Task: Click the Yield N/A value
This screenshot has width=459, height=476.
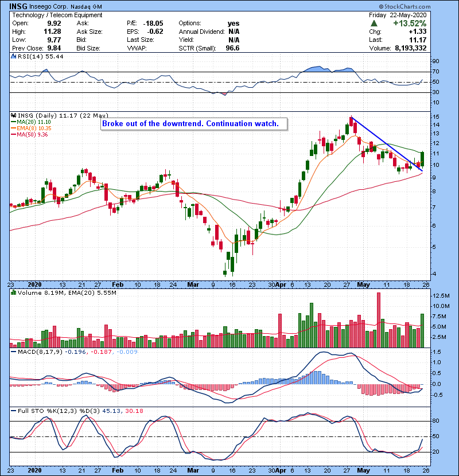Action: [x=234, y=40]
